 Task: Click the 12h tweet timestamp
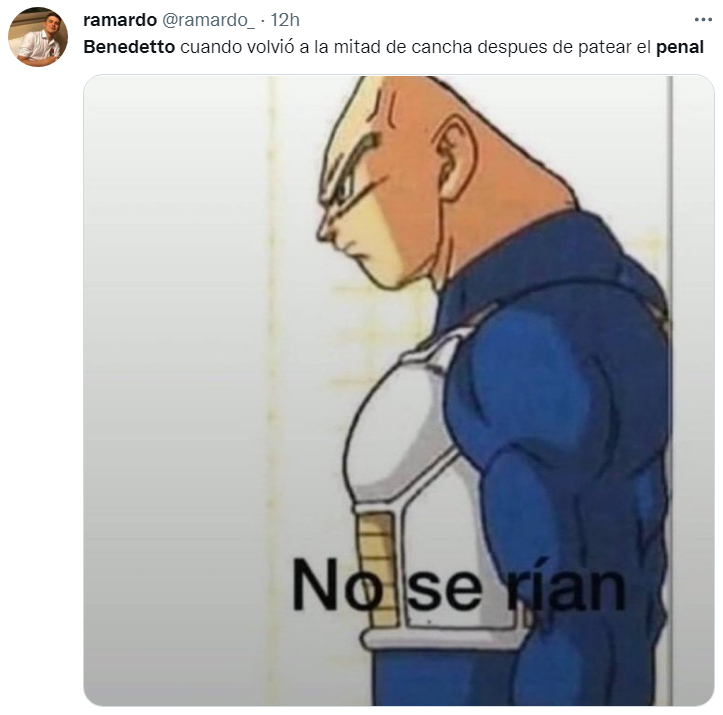pos(284,20)
